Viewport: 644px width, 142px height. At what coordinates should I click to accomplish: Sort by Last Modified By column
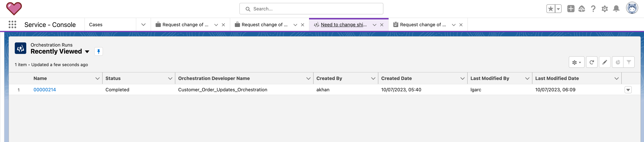click(490, 78)
